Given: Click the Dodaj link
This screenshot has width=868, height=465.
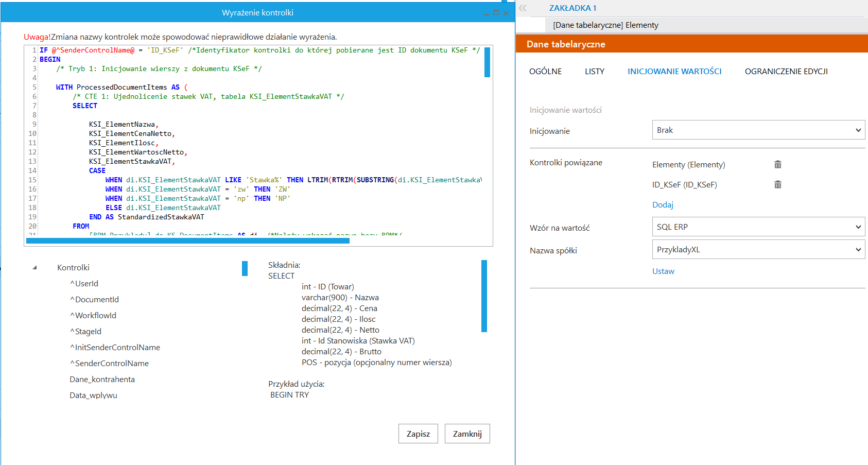Looking at the screenshot, I should (x=663, y=205).
